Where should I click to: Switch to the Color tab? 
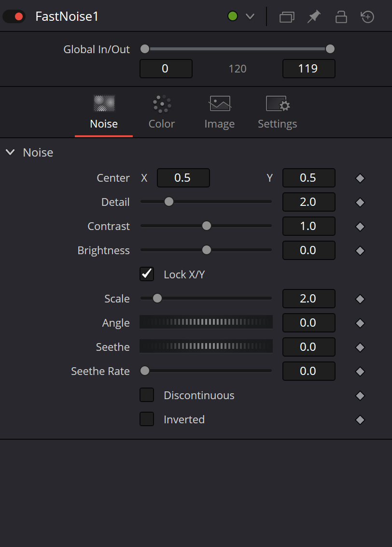coord(162,113)
